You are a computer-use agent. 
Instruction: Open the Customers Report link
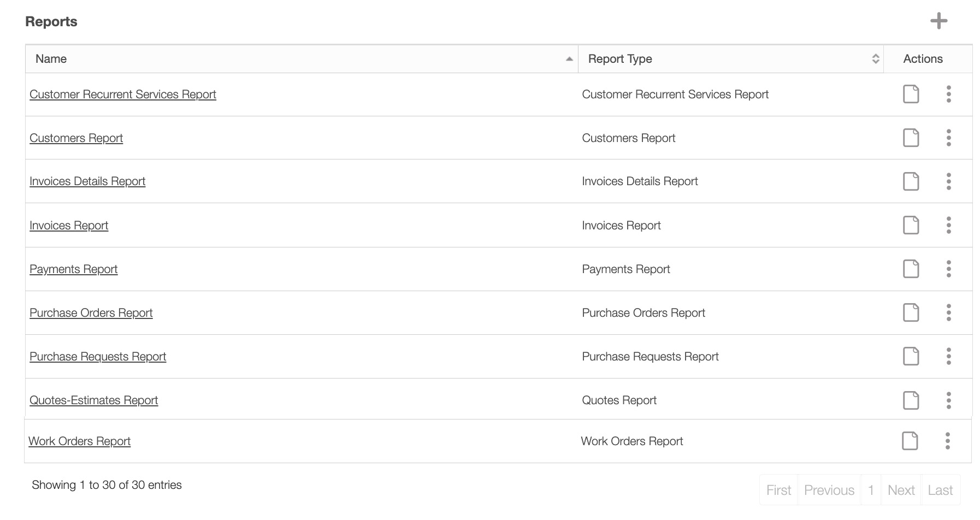[76, 138]
